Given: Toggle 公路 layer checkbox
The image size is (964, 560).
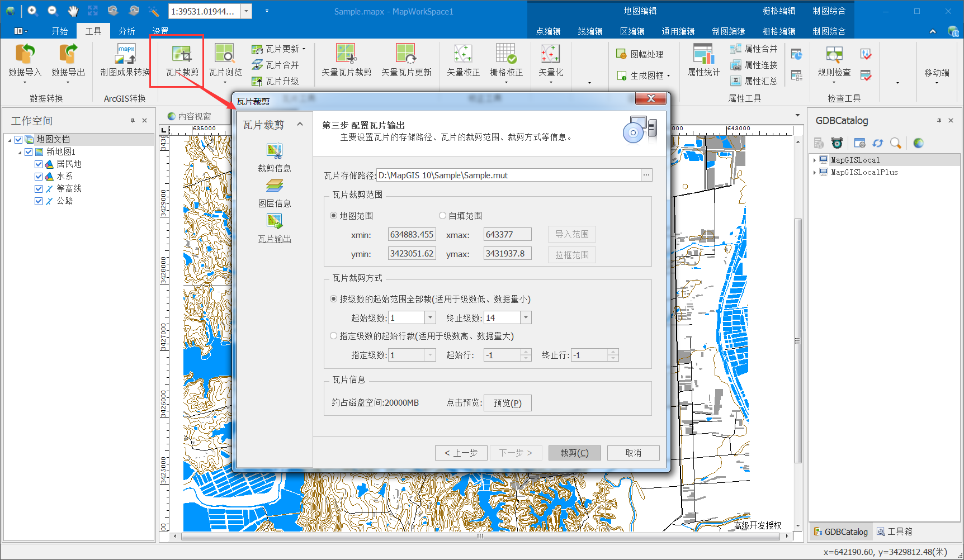Looking at the screenshot, I should tap(39, 201).
